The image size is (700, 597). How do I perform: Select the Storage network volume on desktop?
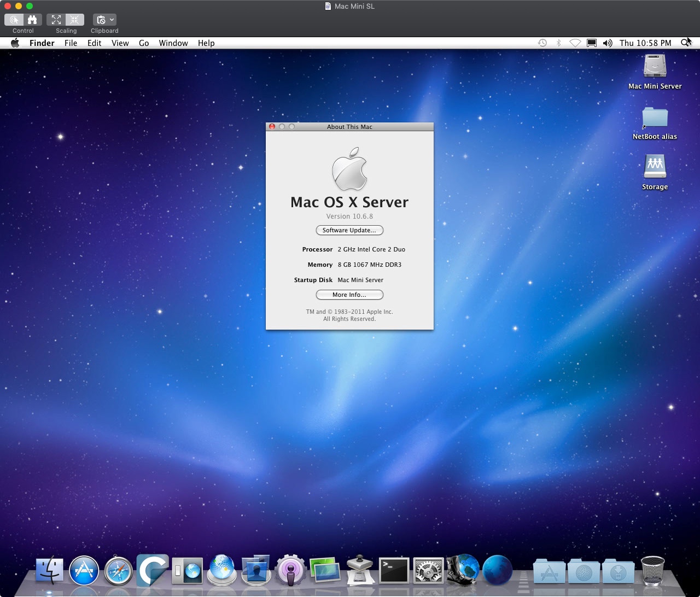click(655, 167)
